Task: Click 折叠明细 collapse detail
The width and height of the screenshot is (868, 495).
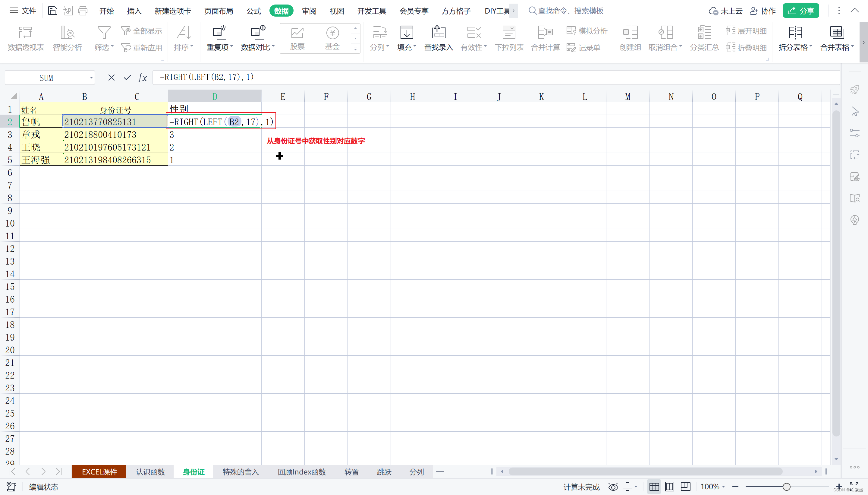Action: (x=746, y=48)
